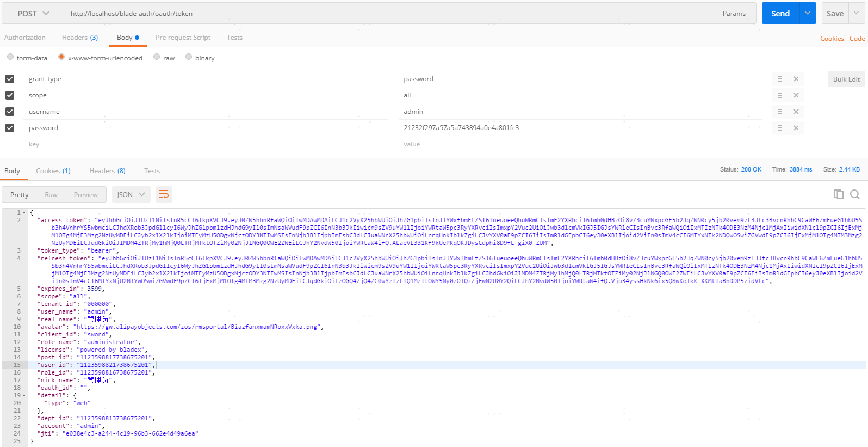Open the JSON format dropdown
Screen dimensions: 868x447
click(131, 195)
